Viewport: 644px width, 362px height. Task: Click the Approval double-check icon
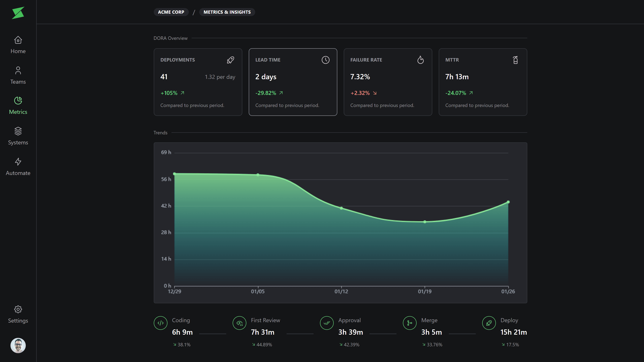click(x=327, y=323)
